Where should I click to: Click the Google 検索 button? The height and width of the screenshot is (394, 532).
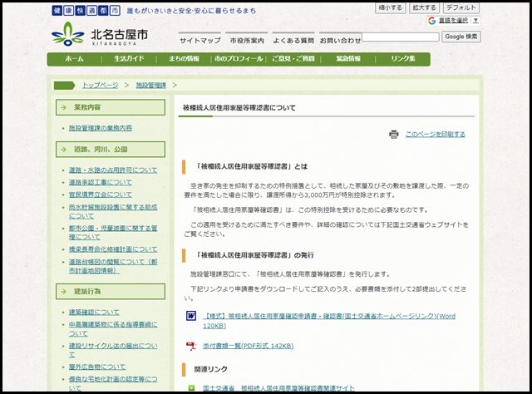coord(461,37)
